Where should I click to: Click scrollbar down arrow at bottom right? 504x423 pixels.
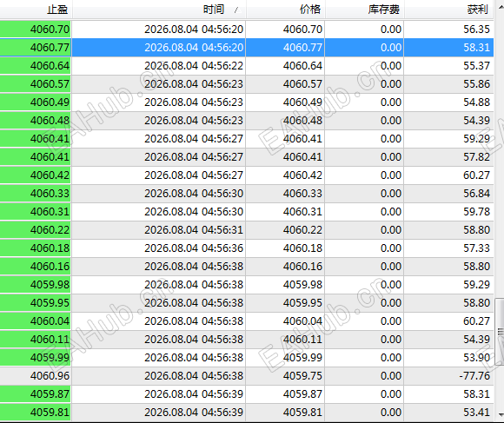(x=501, y=414)
